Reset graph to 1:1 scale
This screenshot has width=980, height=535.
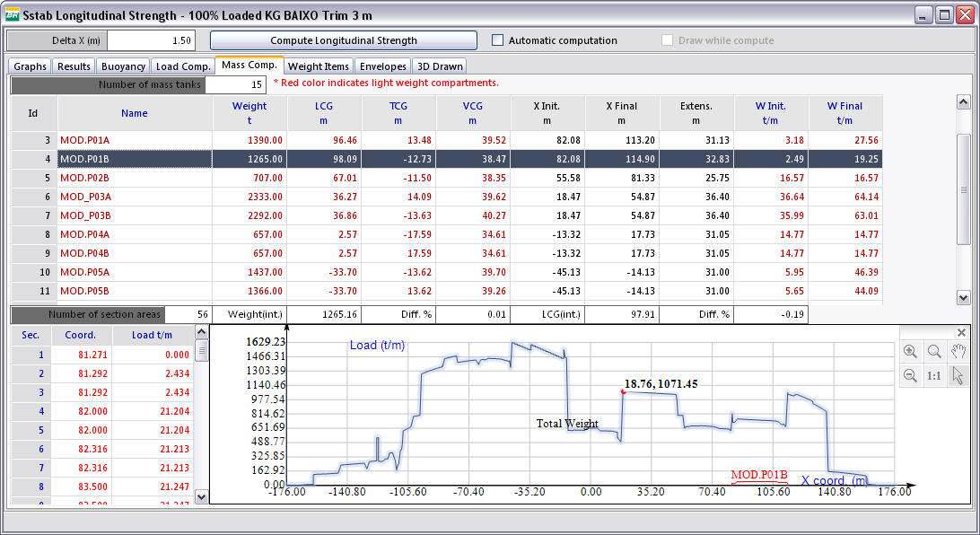click(x=934, y=375)
